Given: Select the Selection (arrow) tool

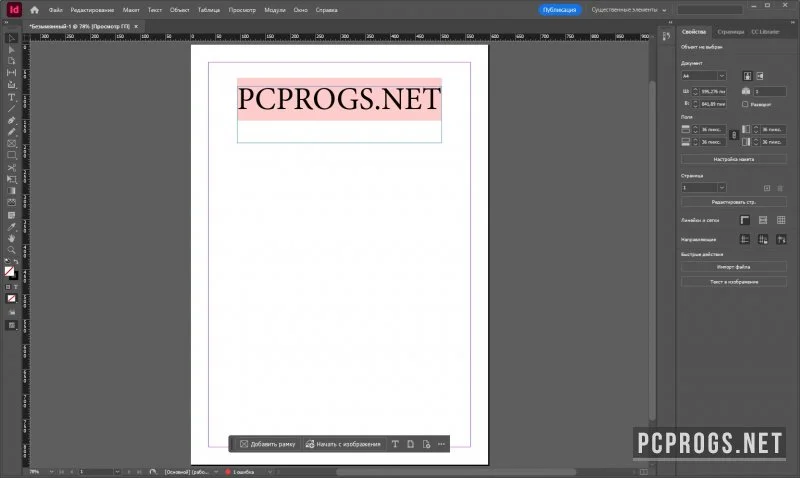Looking at the screenshot, I should click(11, 38).
